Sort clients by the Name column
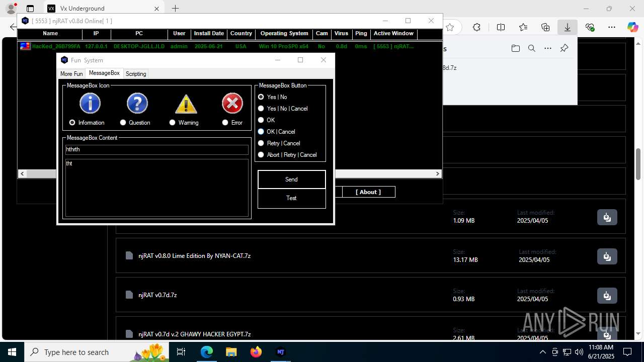 [x=50, y=34]
